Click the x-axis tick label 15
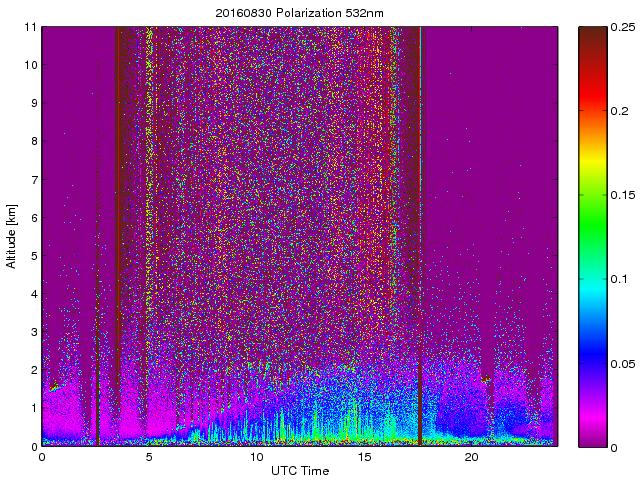Screen dimensions: 640x480 (x=364, y=457)
